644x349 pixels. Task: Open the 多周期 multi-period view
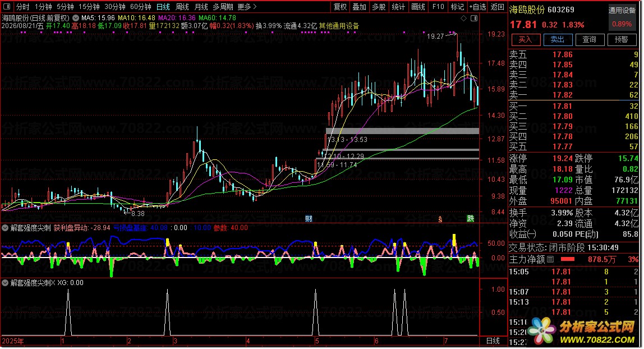[223, 7]
